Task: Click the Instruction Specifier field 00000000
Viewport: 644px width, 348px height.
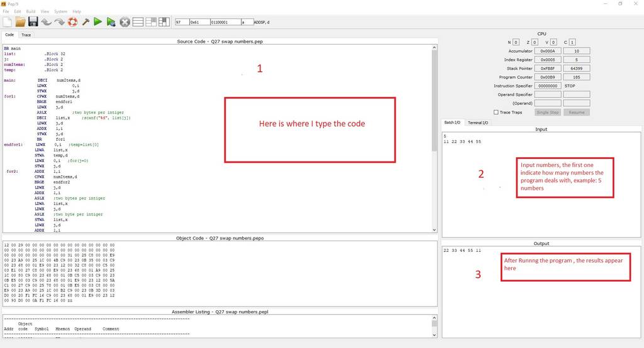Action: tap(548, 86)
